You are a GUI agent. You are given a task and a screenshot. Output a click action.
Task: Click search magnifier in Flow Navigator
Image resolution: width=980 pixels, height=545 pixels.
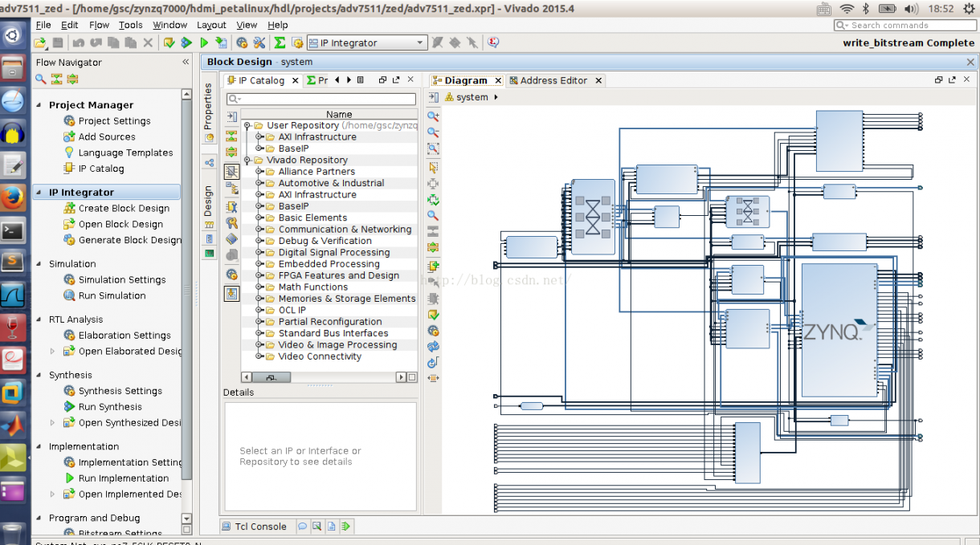41,79
